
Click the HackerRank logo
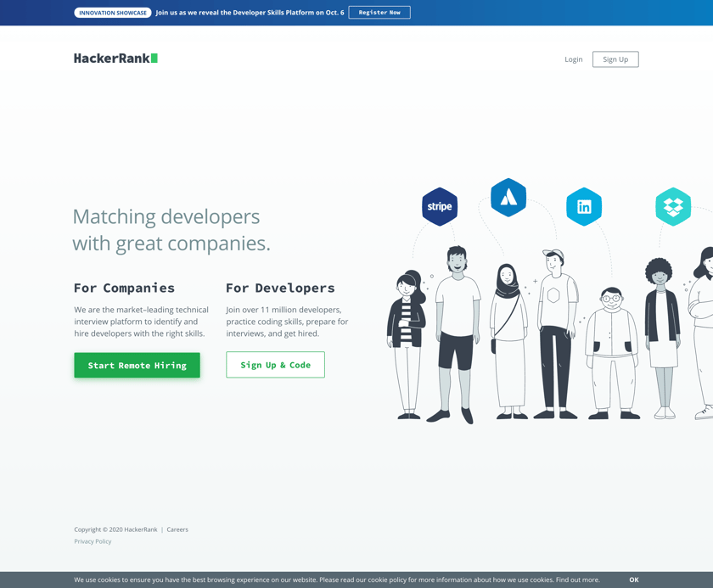[115, 59]
